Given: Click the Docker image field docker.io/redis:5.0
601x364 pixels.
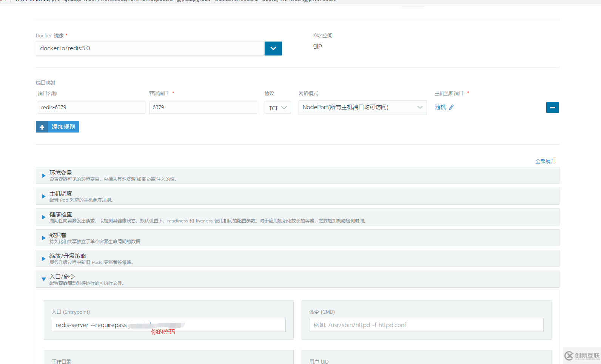Looking at the screenshot, I should point(150,48).
